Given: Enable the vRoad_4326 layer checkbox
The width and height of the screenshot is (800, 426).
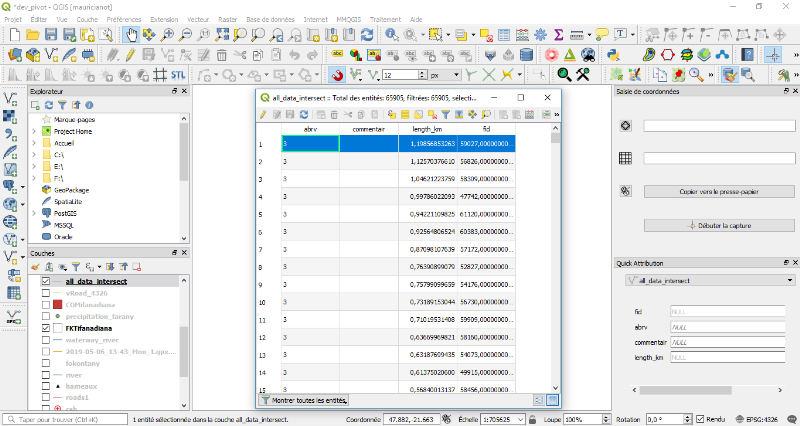Looking at the screenshot, I should point(46,293).
